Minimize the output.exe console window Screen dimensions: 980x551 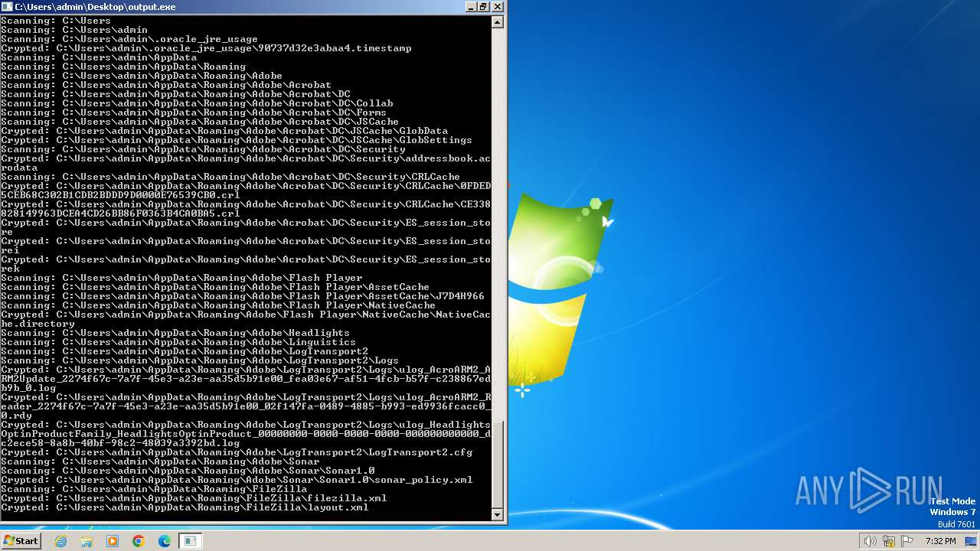click(x=471, y=6)
